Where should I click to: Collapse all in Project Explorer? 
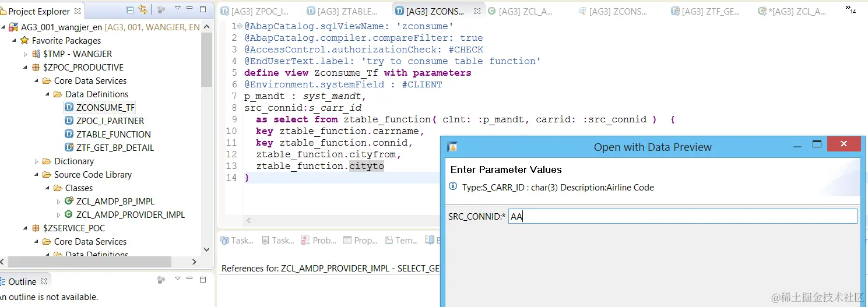coord(129,9)
